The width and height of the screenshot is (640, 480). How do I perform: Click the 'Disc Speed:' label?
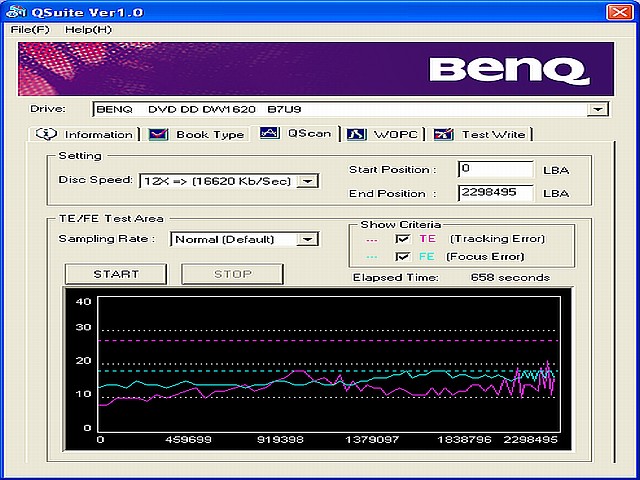pos(96,180)
